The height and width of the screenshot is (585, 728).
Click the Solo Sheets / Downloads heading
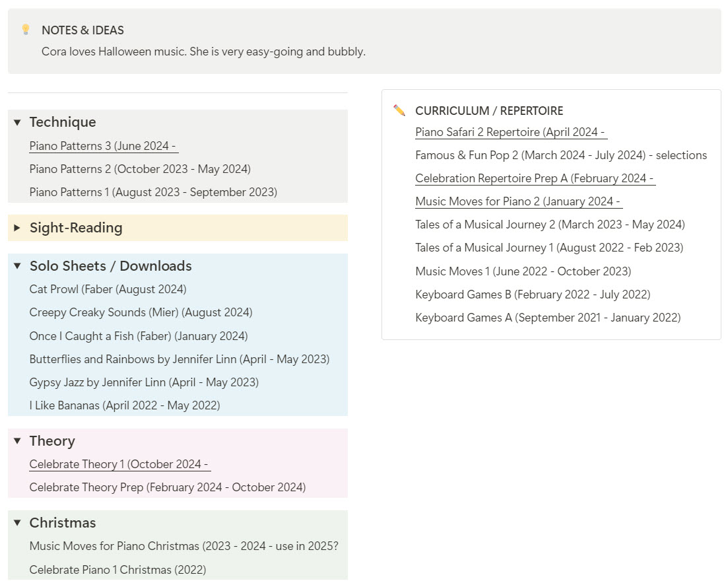(x=110, y=266)
